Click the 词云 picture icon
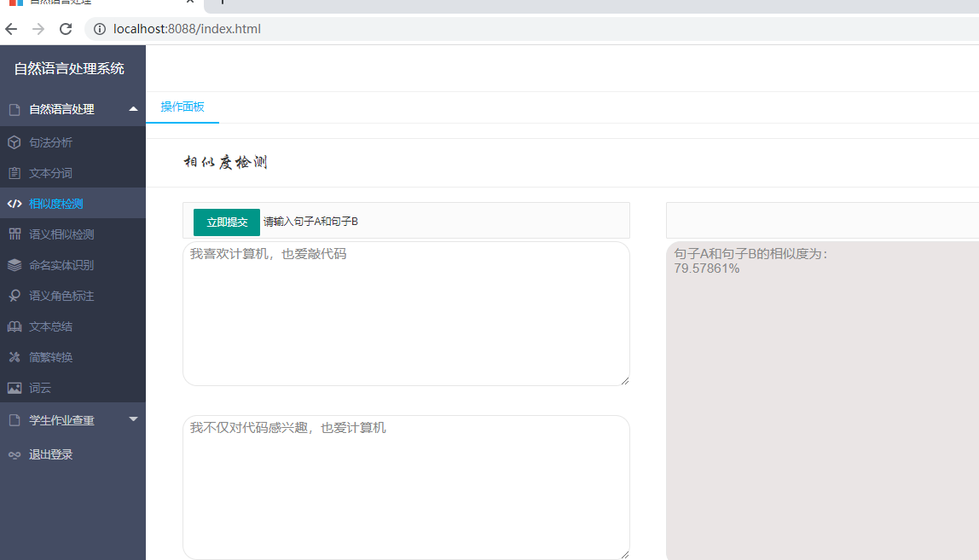 14,388
